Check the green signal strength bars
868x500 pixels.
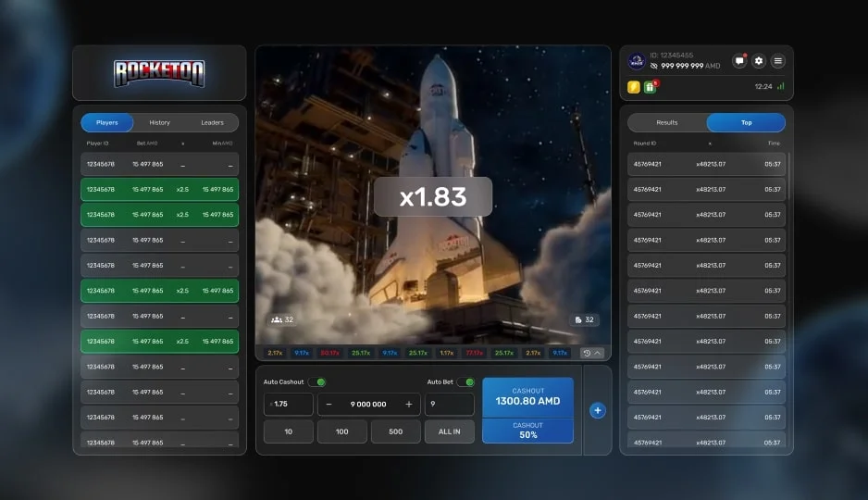tap(780, 86)
